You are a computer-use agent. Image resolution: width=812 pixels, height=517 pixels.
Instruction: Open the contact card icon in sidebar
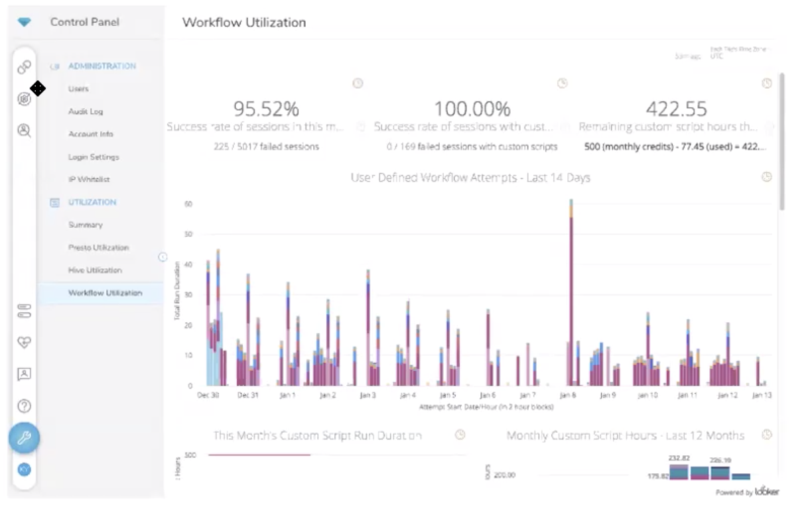[25, 374]
